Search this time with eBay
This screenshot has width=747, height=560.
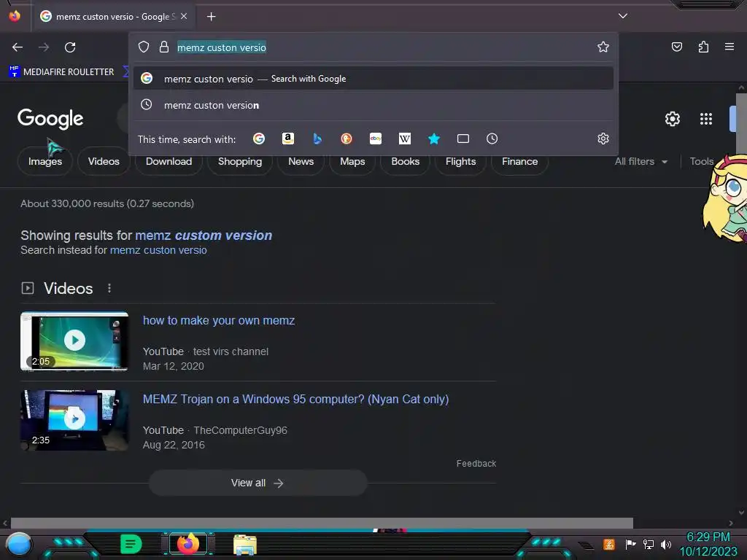tap(376, 139)
